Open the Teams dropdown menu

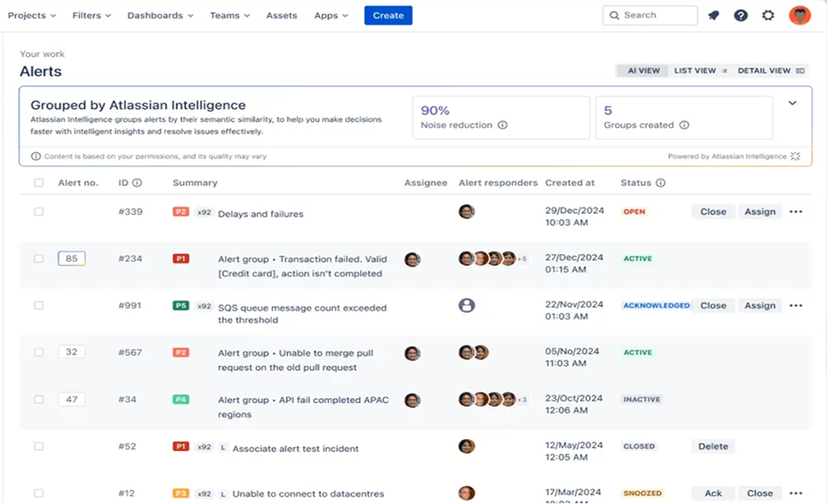point(230,15)
